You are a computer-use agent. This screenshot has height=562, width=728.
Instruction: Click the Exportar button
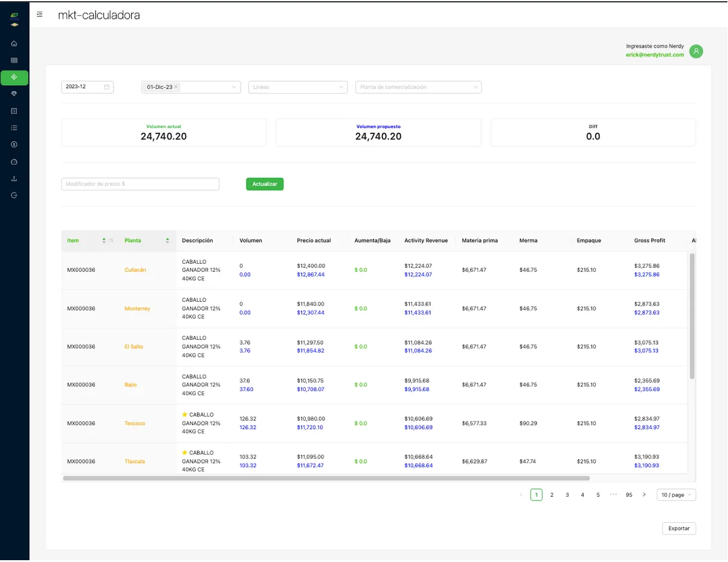coord(679,528)
